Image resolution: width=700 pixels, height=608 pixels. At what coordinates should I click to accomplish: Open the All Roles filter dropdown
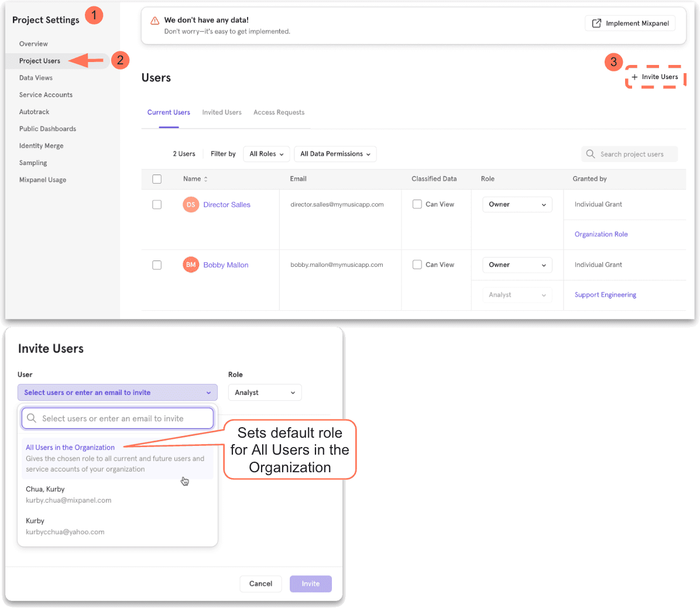point(266,154)
